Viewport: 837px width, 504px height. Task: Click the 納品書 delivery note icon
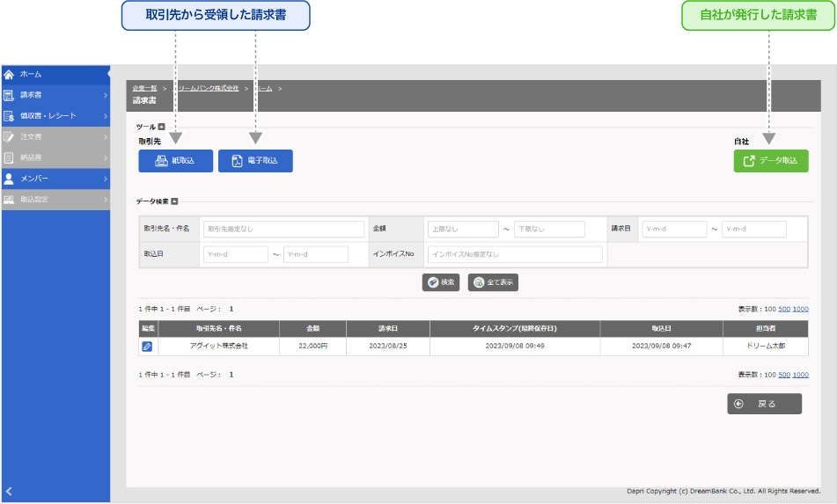[9, 157]
